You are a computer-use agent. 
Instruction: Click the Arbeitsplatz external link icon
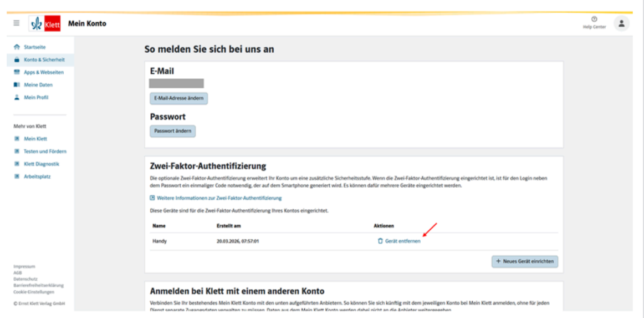click(17, 176)
